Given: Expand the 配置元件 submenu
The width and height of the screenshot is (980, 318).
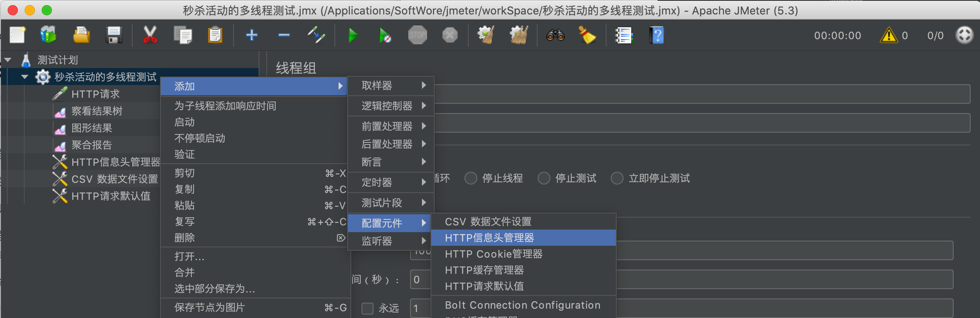Looking at the screenshot, I should [x=390, y=223].
